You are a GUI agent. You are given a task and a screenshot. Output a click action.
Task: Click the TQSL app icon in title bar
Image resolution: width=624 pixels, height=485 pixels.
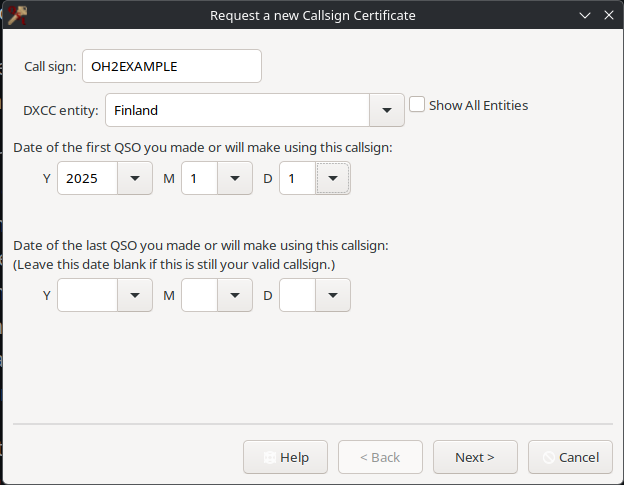pyautogui.click(x=16, y=15)
